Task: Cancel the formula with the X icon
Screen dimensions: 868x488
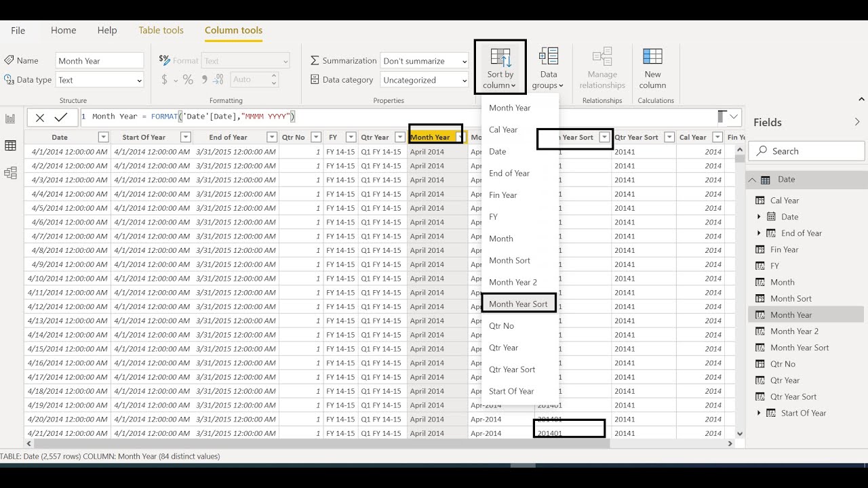Action: point(40,117)
